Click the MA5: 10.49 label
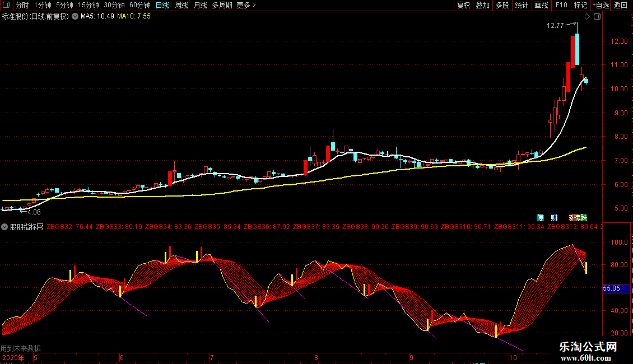 tap(97, 16)
